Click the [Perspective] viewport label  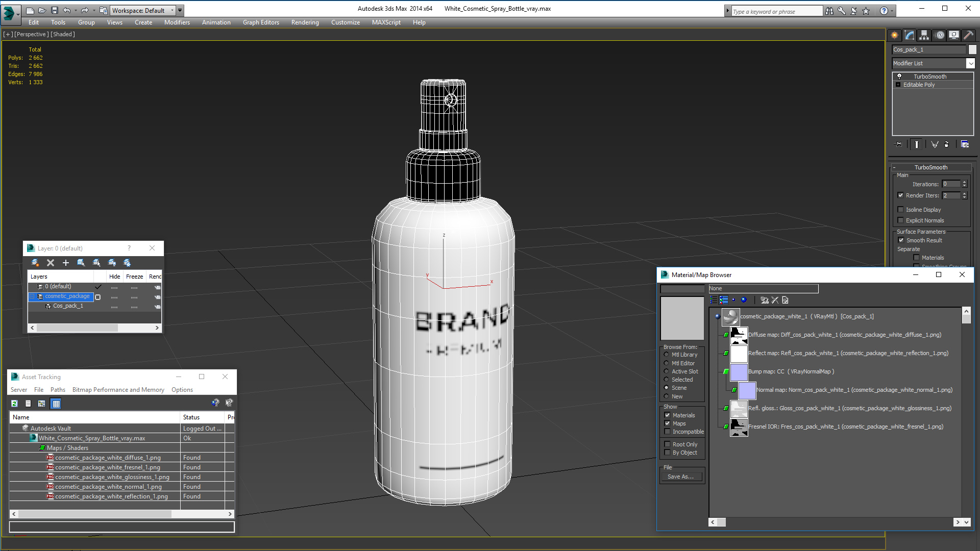(x=32, y=34)
